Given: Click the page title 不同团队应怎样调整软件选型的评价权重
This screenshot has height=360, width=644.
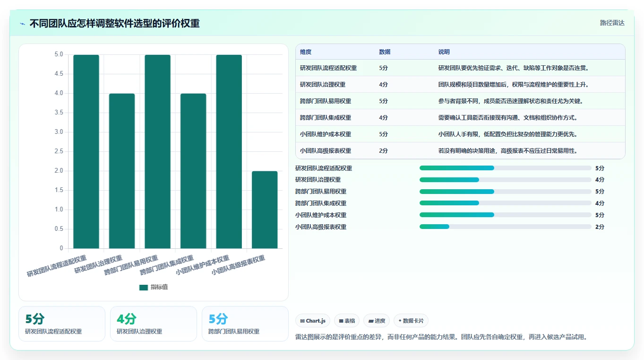Looking at the screenshot, I should pyautogui.click(x=114, y=24).
